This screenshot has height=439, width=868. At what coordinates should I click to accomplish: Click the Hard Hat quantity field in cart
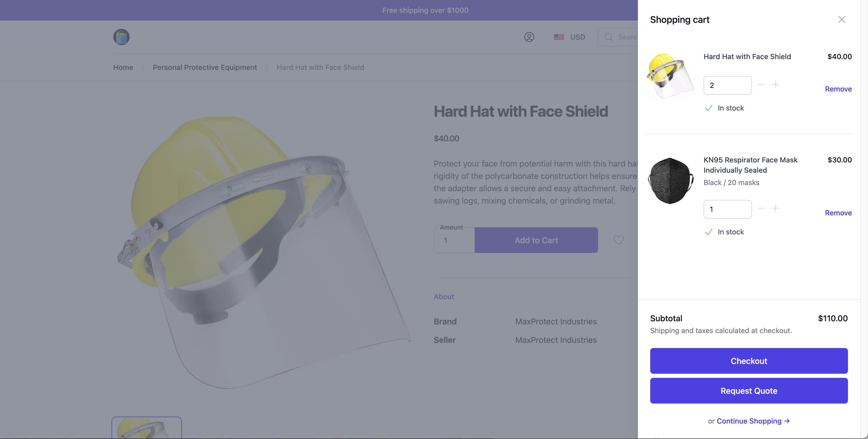pyautogui.click(x=727, y=85)
